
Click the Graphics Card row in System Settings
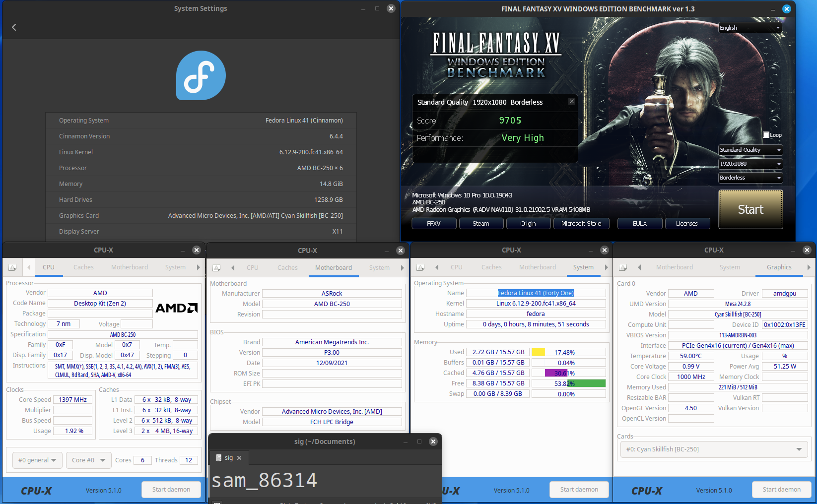click(x=201, y=216)
